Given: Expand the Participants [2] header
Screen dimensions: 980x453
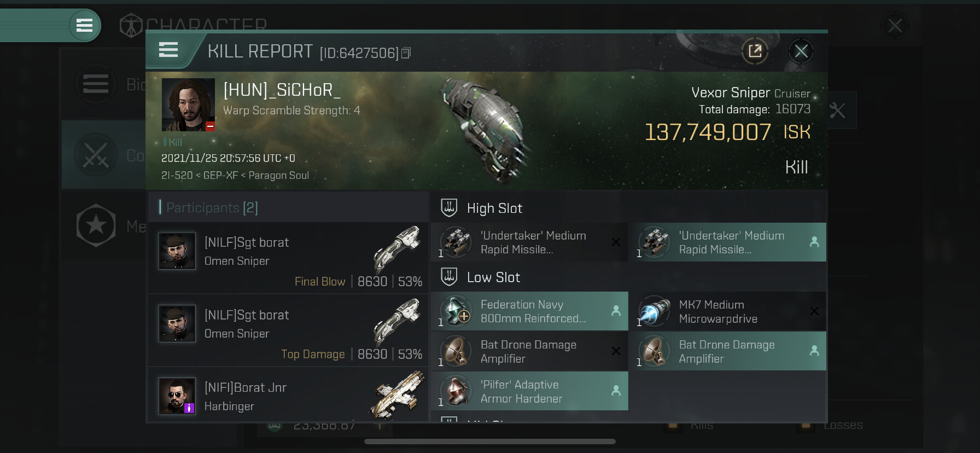Looking at the screenshot, I should click(x=288, y=207).
